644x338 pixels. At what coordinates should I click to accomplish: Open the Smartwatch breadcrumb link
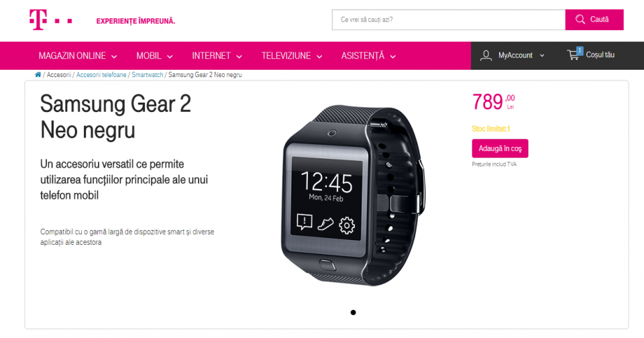click(147, 74)
